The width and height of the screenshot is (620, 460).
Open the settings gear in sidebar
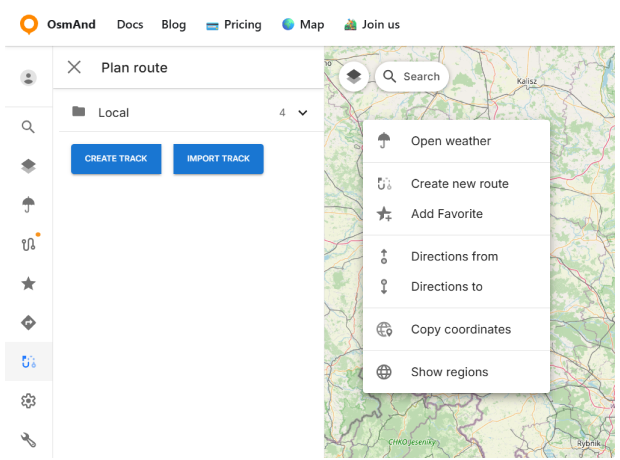click(x=28, y=401)
